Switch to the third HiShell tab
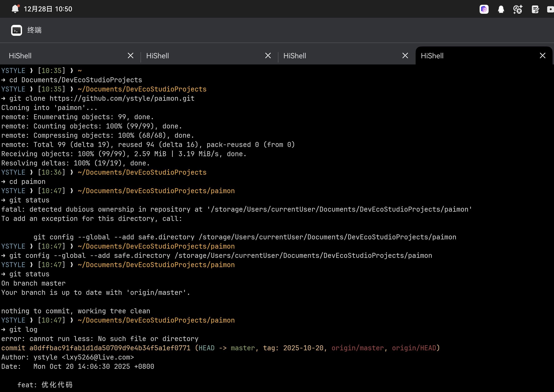The width and height of the screenshot is (554, 392). click(294, 56)
